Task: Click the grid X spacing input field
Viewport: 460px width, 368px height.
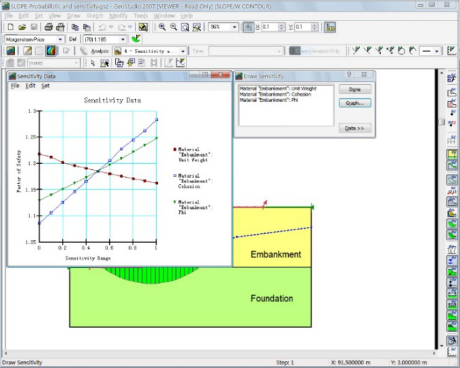Action: pos(270,27)
